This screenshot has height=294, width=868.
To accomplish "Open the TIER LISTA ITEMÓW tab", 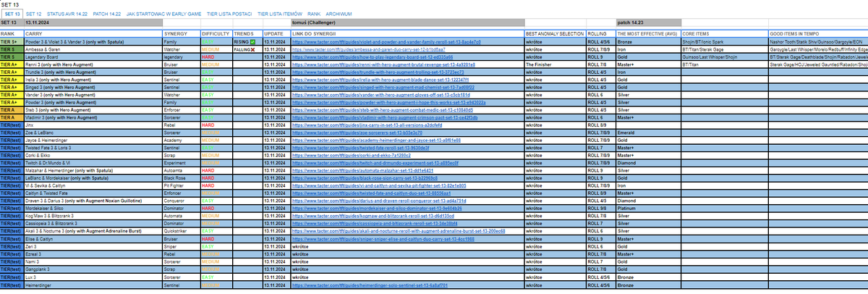I will coord(280,14).
